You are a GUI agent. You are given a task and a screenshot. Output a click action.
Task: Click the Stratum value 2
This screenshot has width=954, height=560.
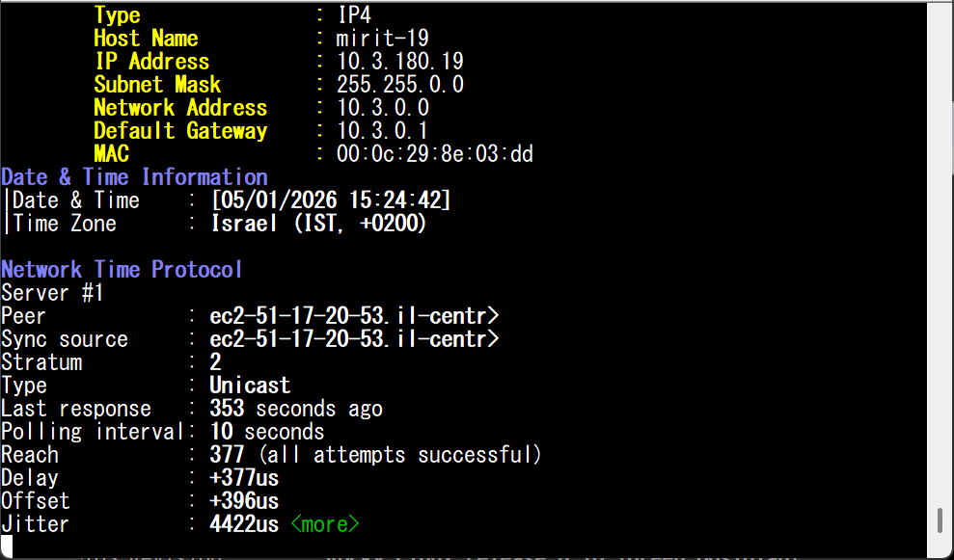click(215, 362)
